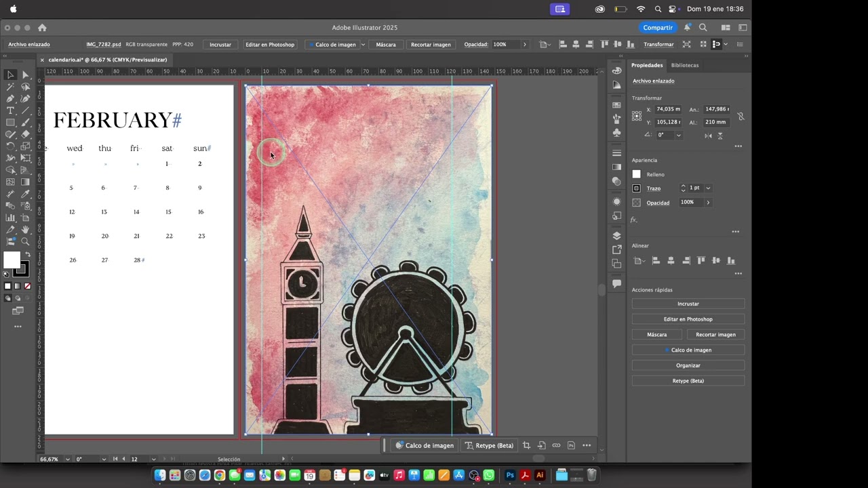Open the rotation angle dropdown in Propiedades
This screenshot has width=868, height=488.
[678, 135]
